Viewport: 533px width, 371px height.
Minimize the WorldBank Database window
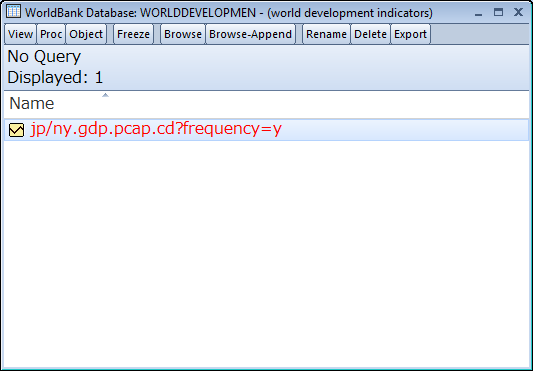click(x=479, y=14)
